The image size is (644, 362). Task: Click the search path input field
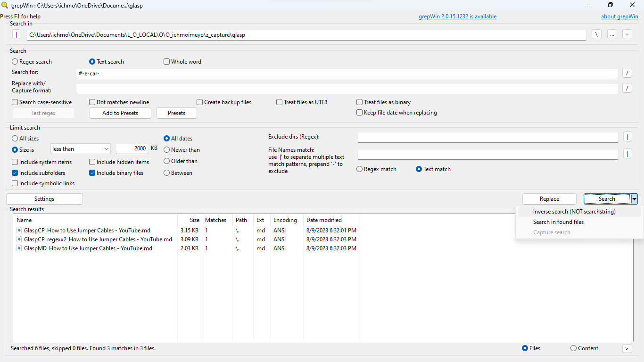306,35
